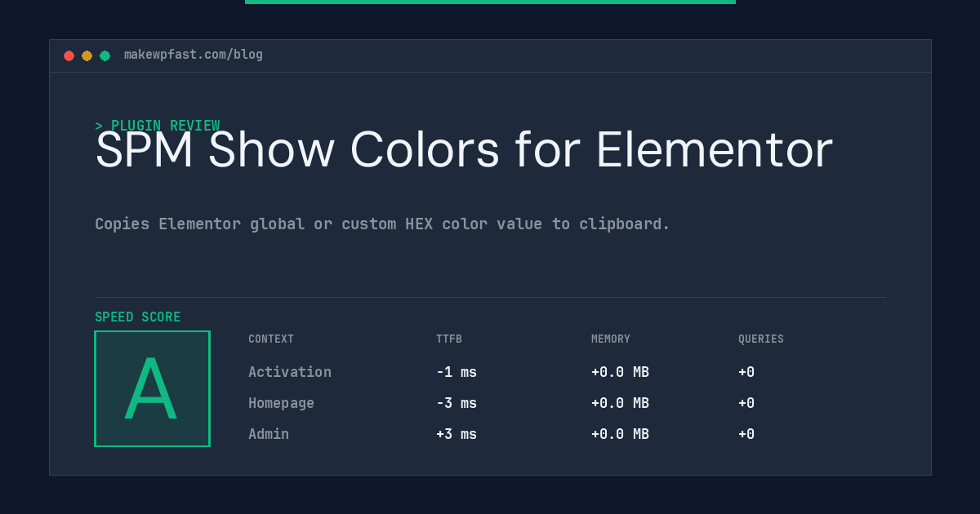Click the Admin queries value +0
Viewport: 980px width, 514px height.
746,434
